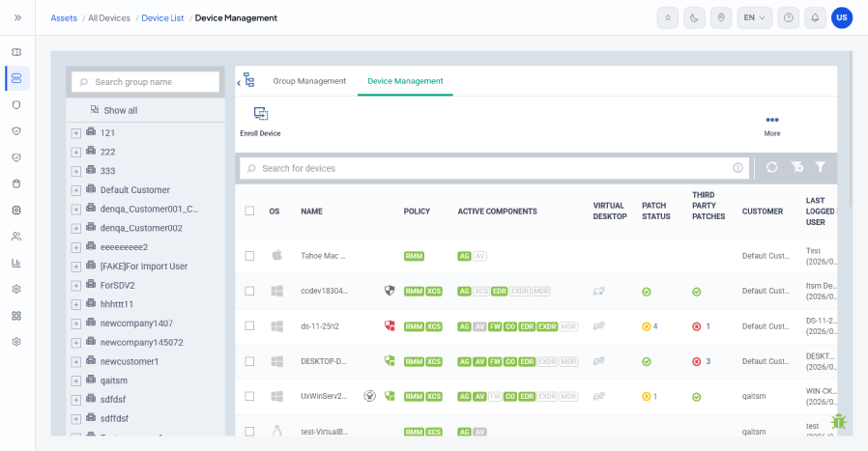Select all devices header checkbox
868x451 pixels.
[x=249, y=211]
